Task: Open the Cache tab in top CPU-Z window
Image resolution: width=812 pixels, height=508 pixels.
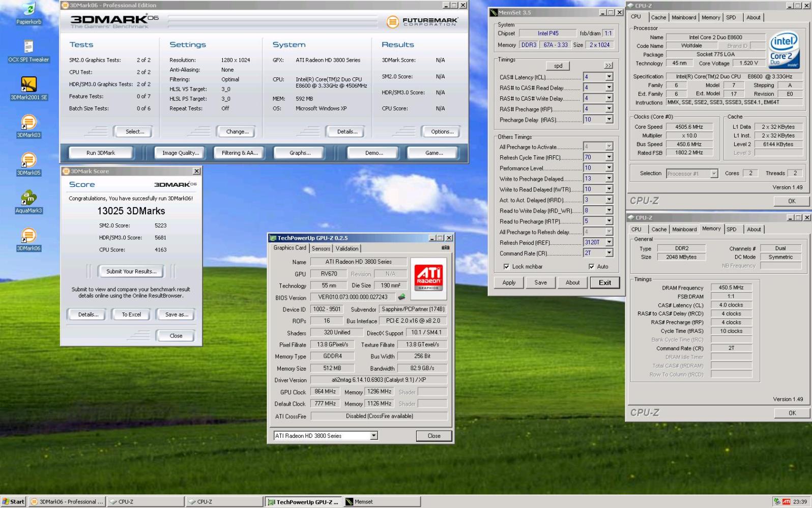Action: click(658, 17)
